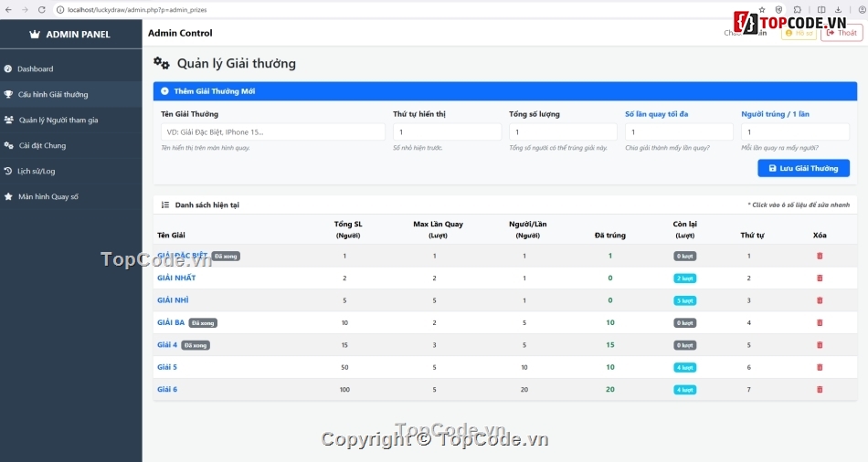Image resolution: width=868 pixels, height=462 pixels.
Task: Open Dashboard from the sidebar
Action: tap(35, 69)
